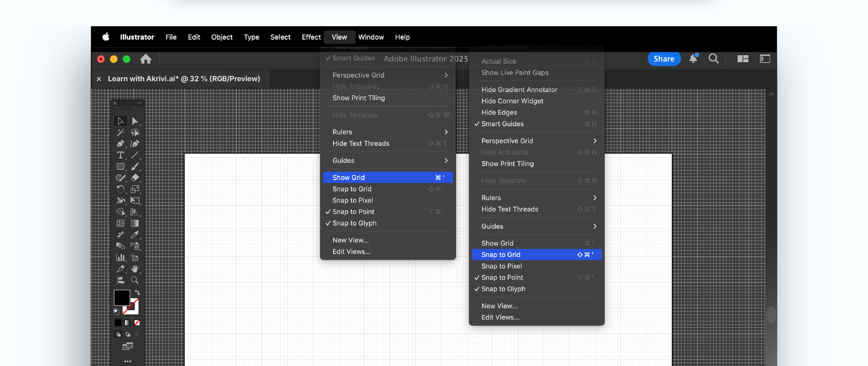Choose New View in right menu
Viewport: 868px width, 366px height.
coord(536,306)
